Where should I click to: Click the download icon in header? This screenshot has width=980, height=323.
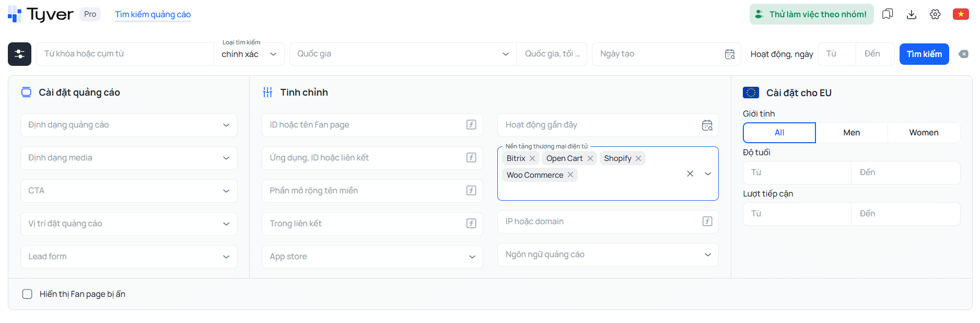(x=912, y=14)
